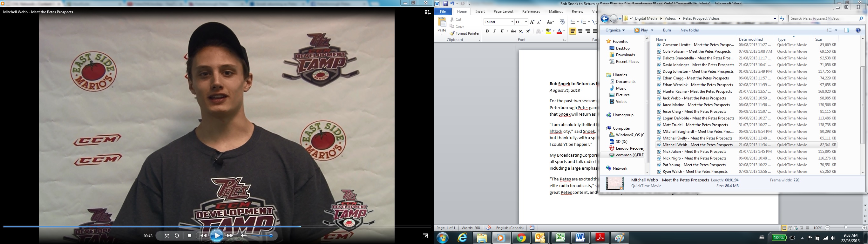
Task: Toggle repeat in the media player controls
Action: tap(177, 236)
